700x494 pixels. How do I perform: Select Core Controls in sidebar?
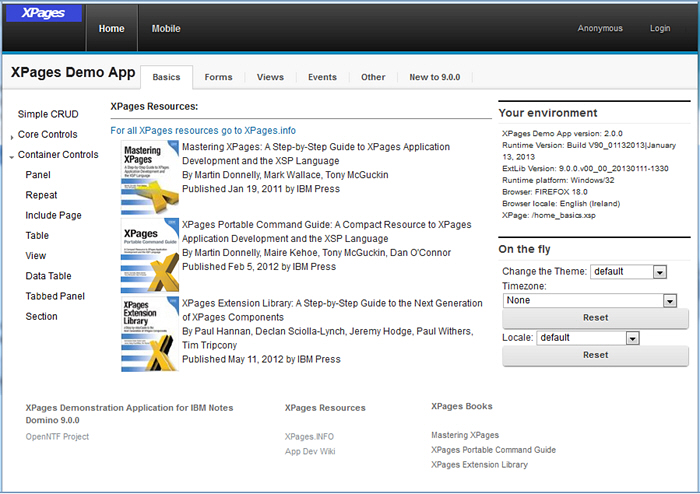(x=48, y=134)
